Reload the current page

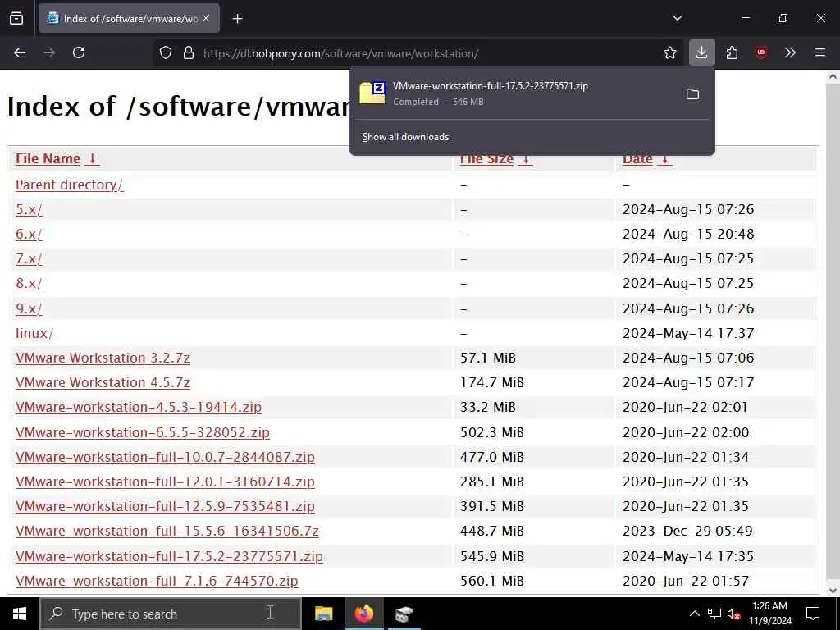[x=79, y=52]
